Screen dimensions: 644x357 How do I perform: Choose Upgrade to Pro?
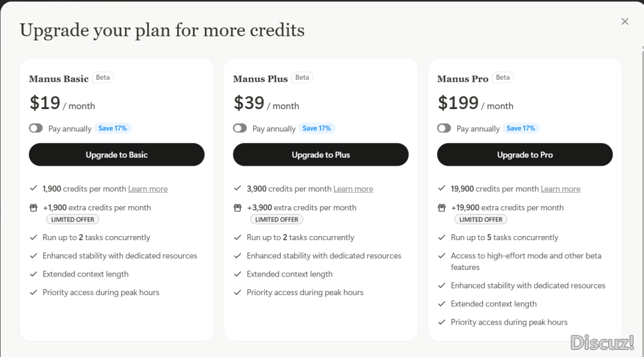point(525,155)
